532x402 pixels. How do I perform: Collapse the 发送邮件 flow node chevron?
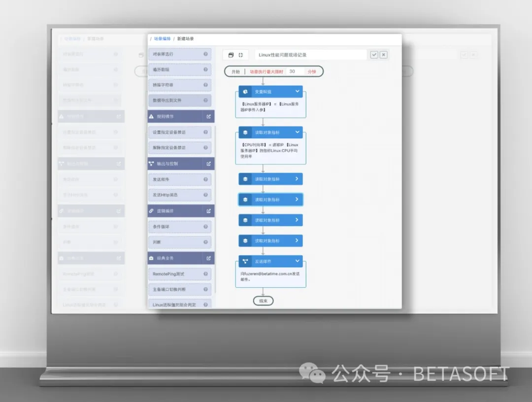pos(297,261)
